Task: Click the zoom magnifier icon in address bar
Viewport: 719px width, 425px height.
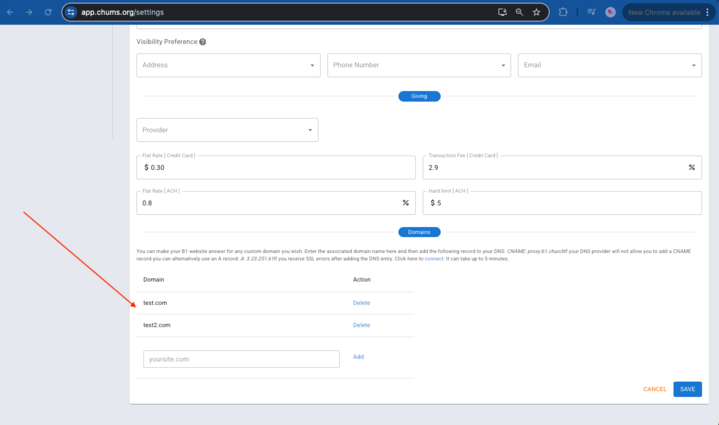Action: coord(519,12)
